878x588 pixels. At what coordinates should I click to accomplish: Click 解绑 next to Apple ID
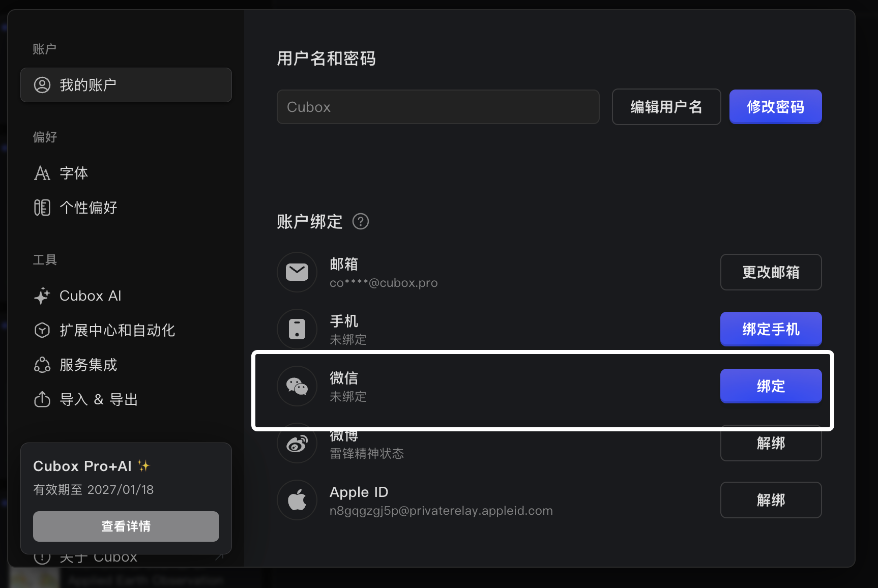771,500
